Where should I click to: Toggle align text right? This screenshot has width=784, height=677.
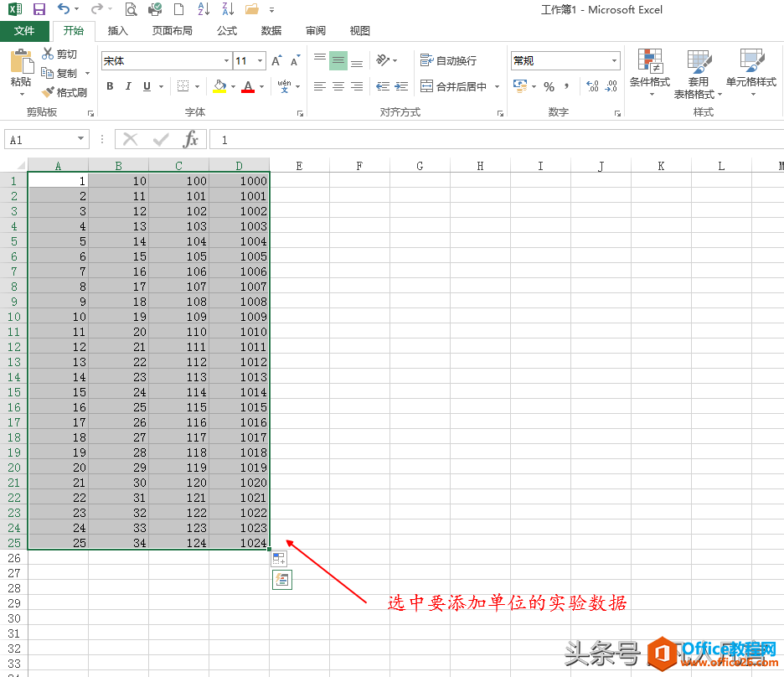point(357,86)
